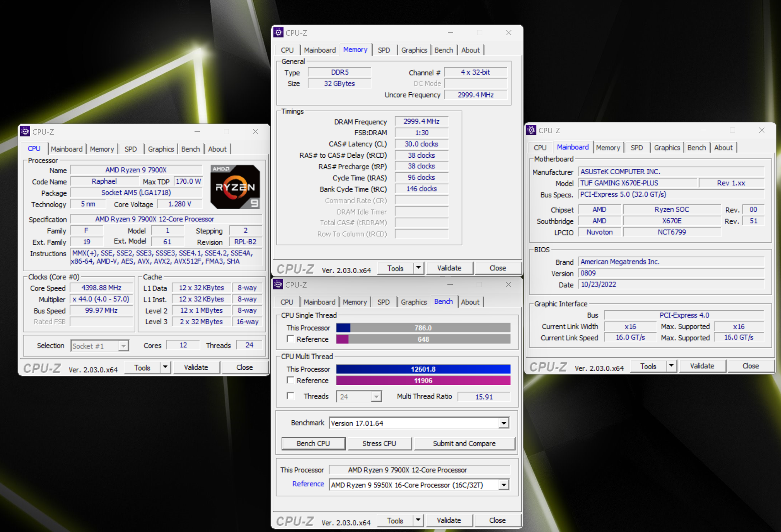
Task: Open the Tools dropdown arrow in CPU window
Action: coord(165,367)
